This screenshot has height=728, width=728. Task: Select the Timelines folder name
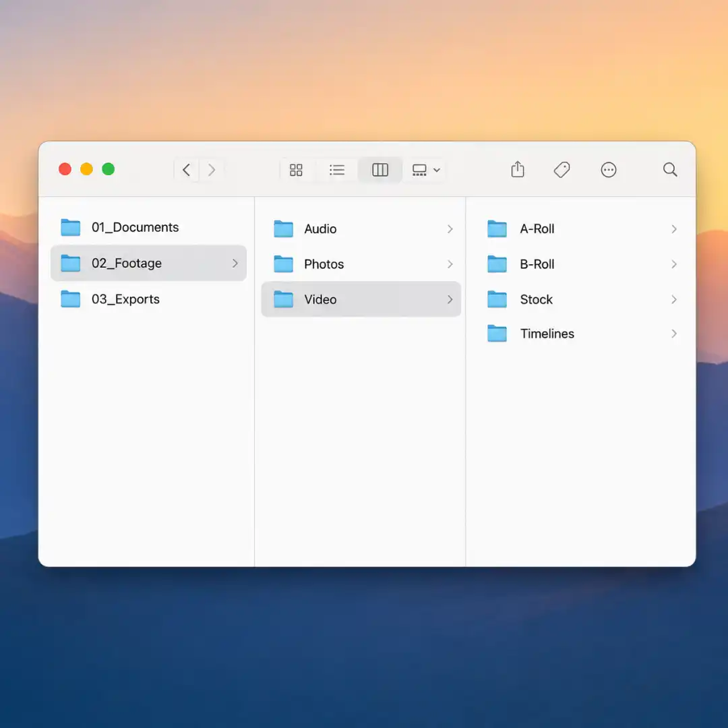547,334
